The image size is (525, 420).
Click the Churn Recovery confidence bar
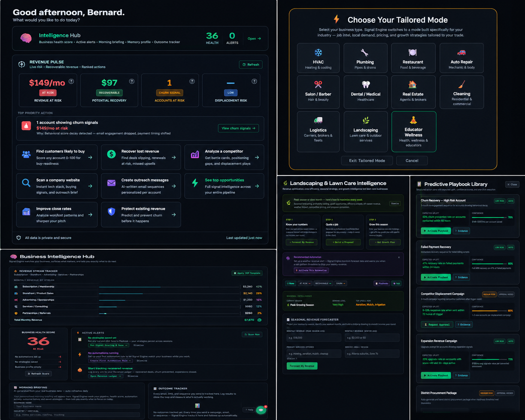pos(489,217)
